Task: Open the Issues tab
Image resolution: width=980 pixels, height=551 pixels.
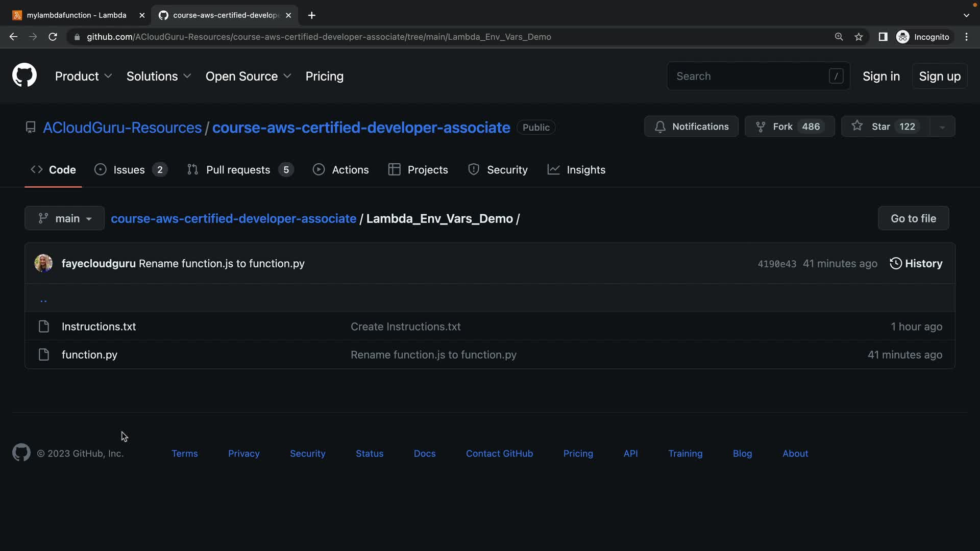Action: [x=129, y=170]
